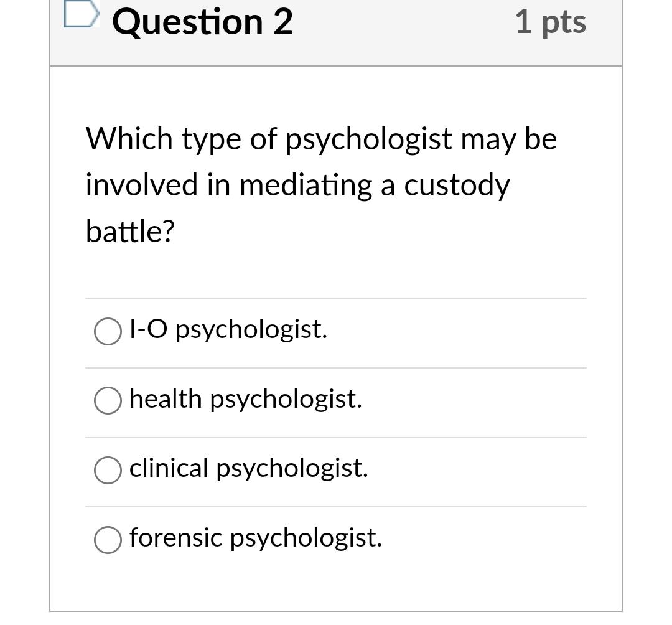Click the bookmark marker beside Question 2

coord(80,14)
